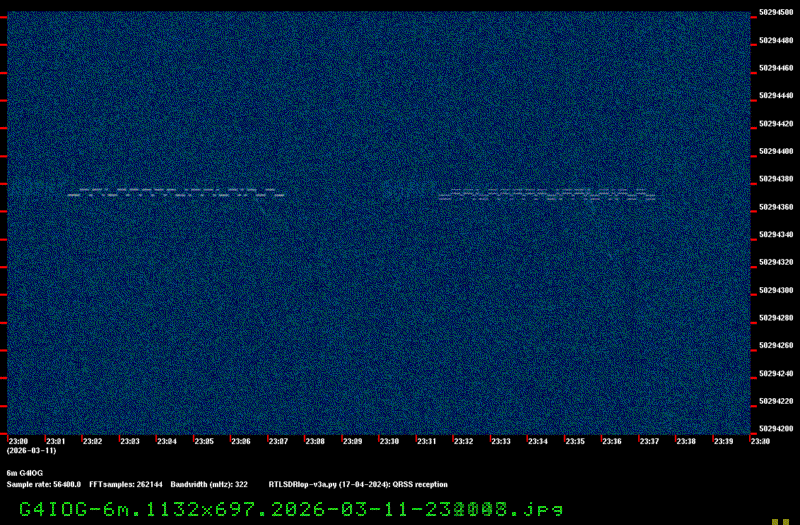Select the 23:14 time label

pos(538,441)
